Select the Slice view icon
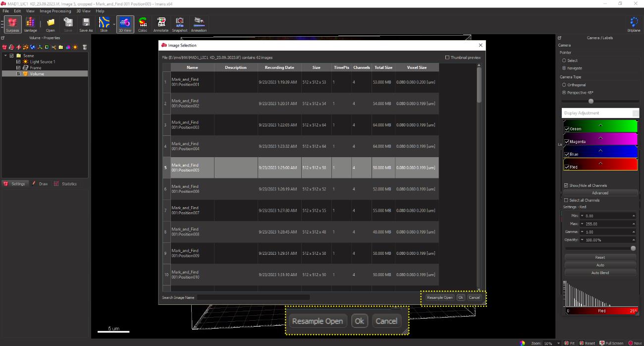 pos(104,24)
